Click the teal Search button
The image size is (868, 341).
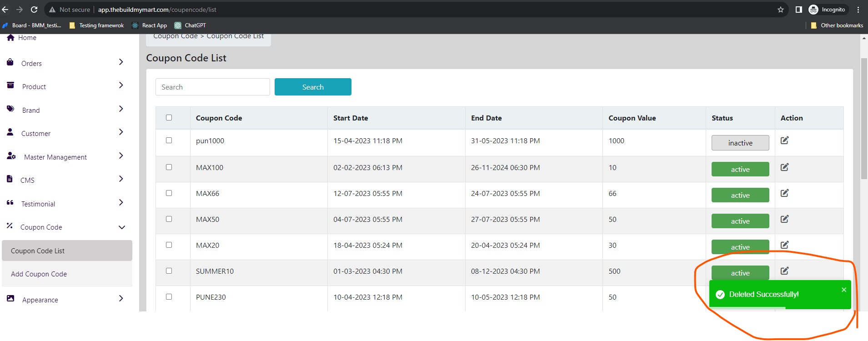tap(313, 87)
